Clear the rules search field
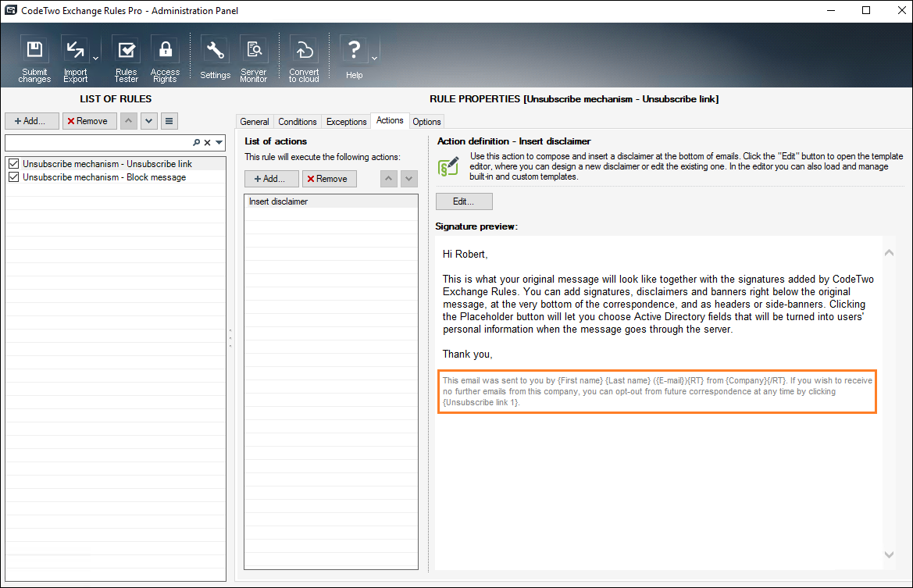Screen dimensions: 913x588 tap(207, 143)
